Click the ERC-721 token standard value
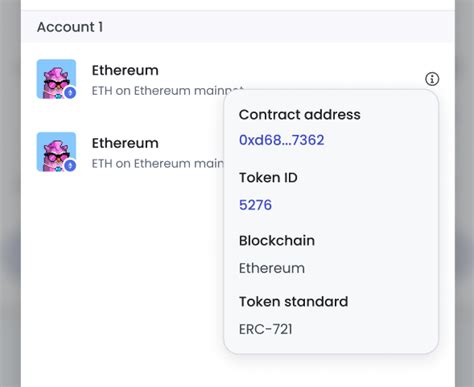Image resolution: width=474 pixels, height=387 pixels. pyautogui.click(x=266, y=329)
